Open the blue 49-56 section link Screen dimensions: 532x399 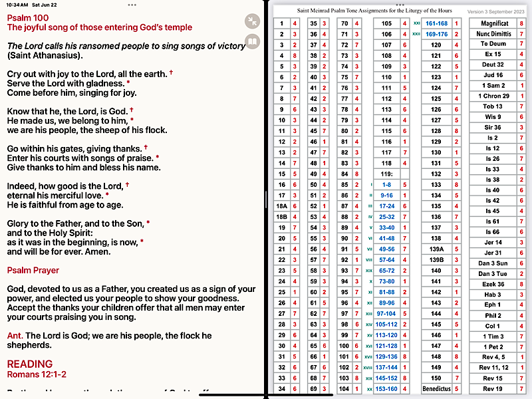(386, 249)
